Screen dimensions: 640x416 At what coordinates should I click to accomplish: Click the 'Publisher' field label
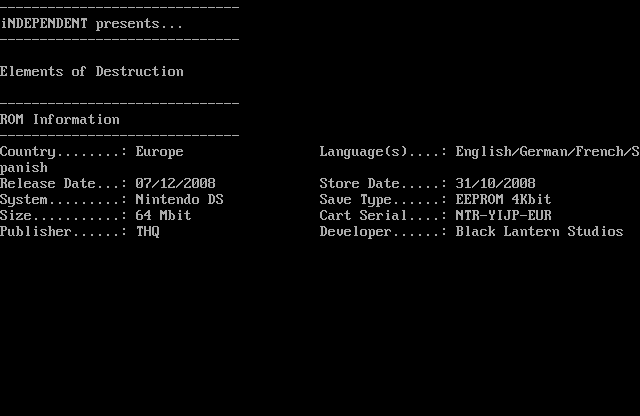pos(36,231)
